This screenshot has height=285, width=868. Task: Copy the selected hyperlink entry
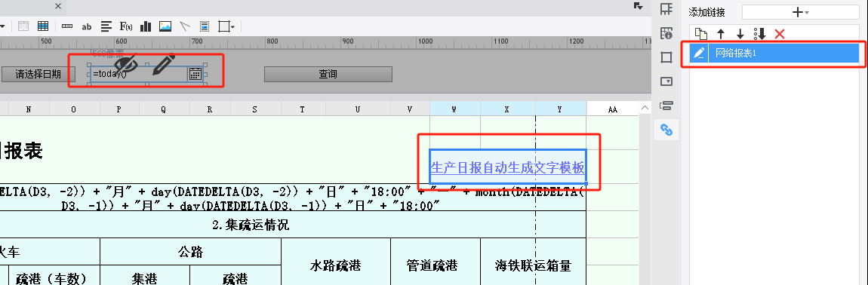(x=701, y=34)
